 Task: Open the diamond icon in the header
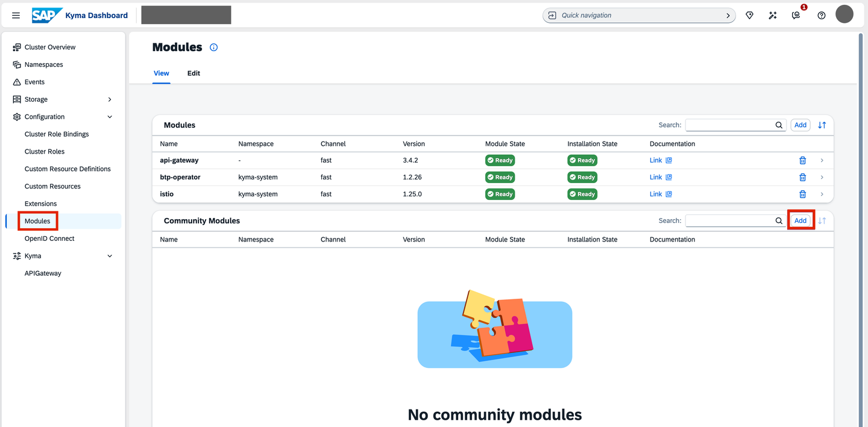point(749,15)
